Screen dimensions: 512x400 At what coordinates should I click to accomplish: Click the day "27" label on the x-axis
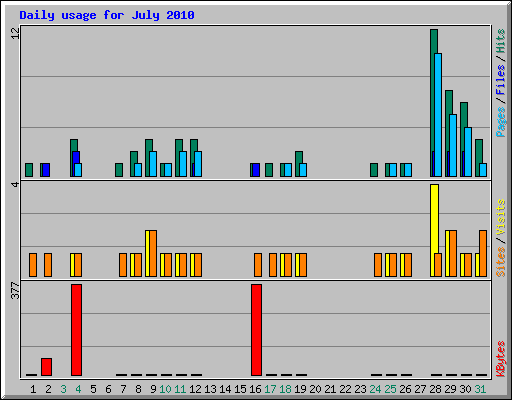420,389
